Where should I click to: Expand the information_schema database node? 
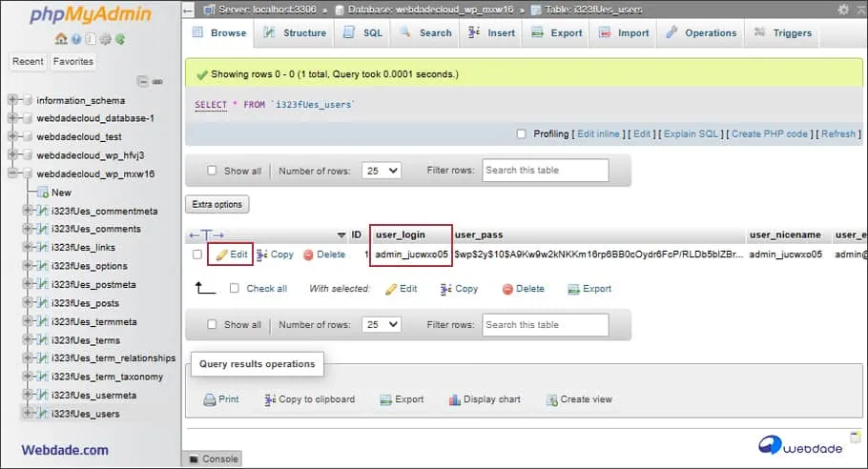pos(13,100)
